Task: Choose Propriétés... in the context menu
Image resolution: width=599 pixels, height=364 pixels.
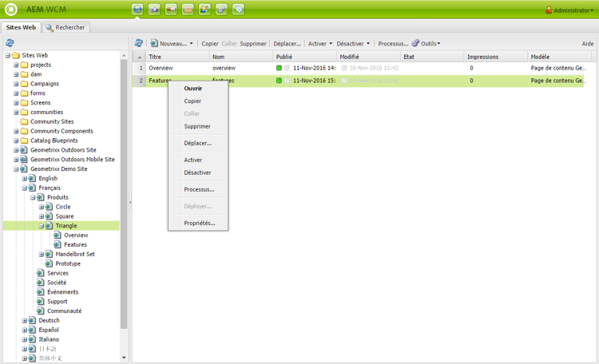Action: coord(198,223)
